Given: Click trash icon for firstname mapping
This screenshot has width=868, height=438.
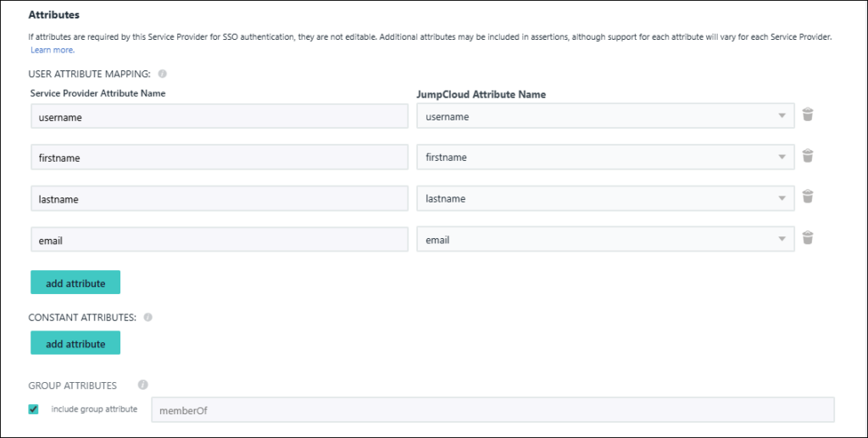Looking at the screenshot, I should point(808,156).
